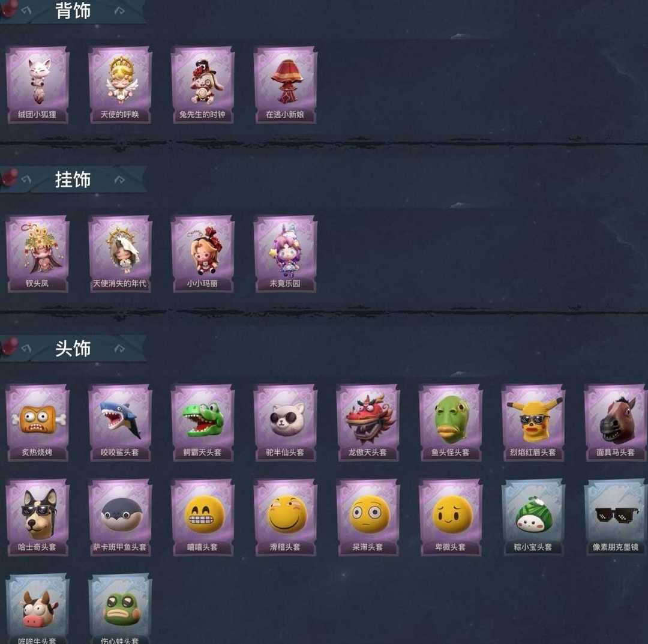
Task: Select the 像素朋克墨镜 pixel sunglasses
Action: 616,517
